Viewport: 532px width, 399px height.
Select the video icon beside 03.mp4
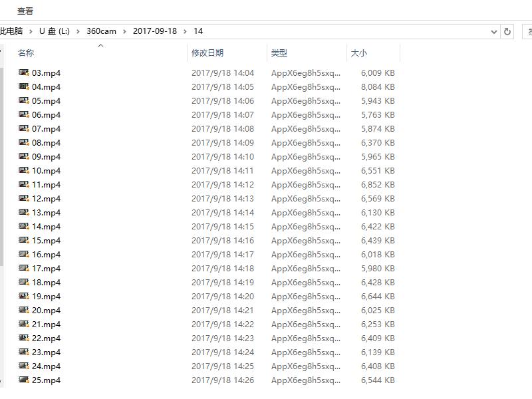tap(23, 73)
